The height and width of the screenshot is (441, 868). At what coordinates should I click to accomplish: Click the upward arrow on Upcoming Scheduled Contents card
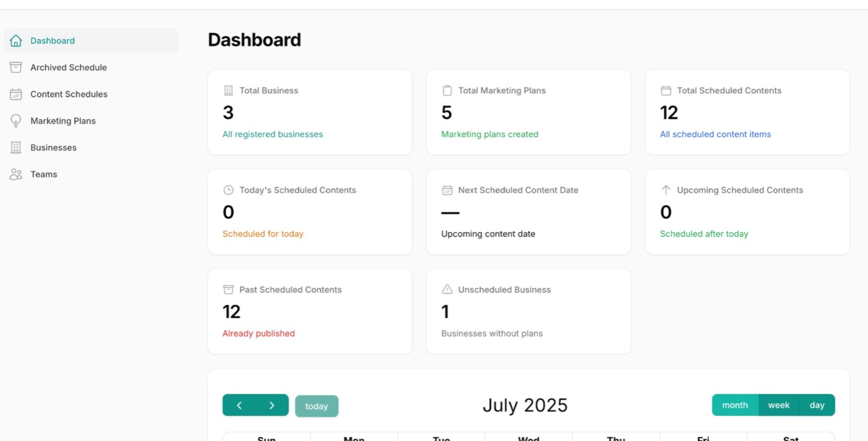[x=665, y=190]
